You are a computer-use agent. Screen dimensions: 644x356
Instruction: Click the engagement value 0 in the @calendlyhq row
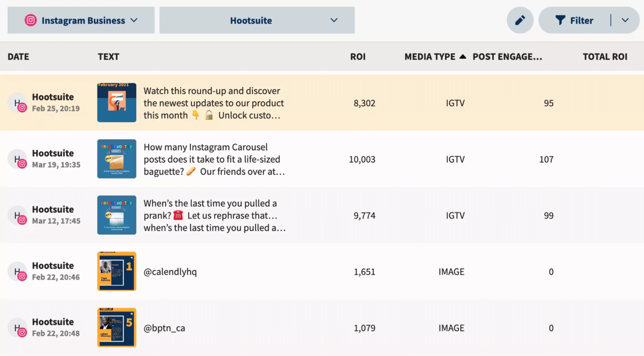(x=551, y=272)
